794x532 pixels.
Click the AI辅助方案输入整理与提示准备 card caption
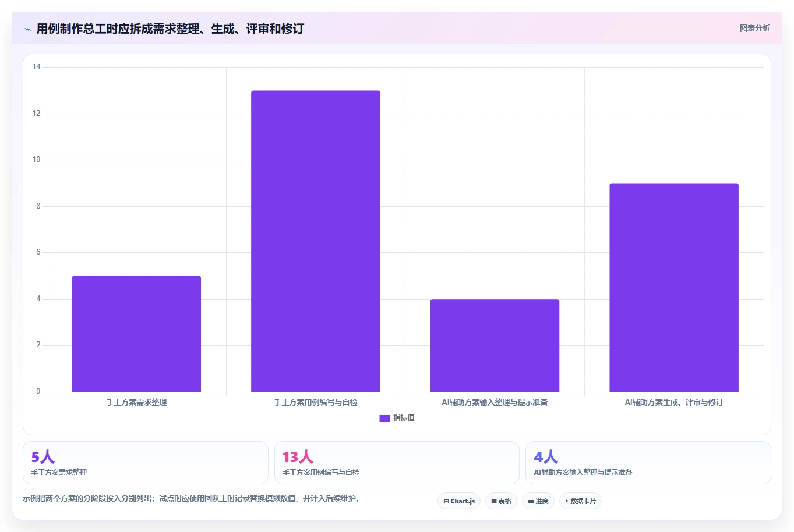pos(583,473)
